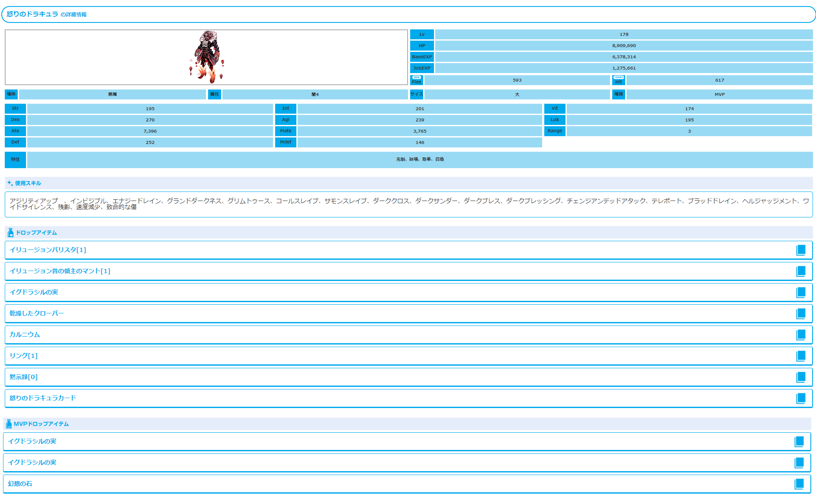Viewport: 816px width, 504px height.
Task: Click the MVPドロップアイテム section header
Action: (41, 424)
